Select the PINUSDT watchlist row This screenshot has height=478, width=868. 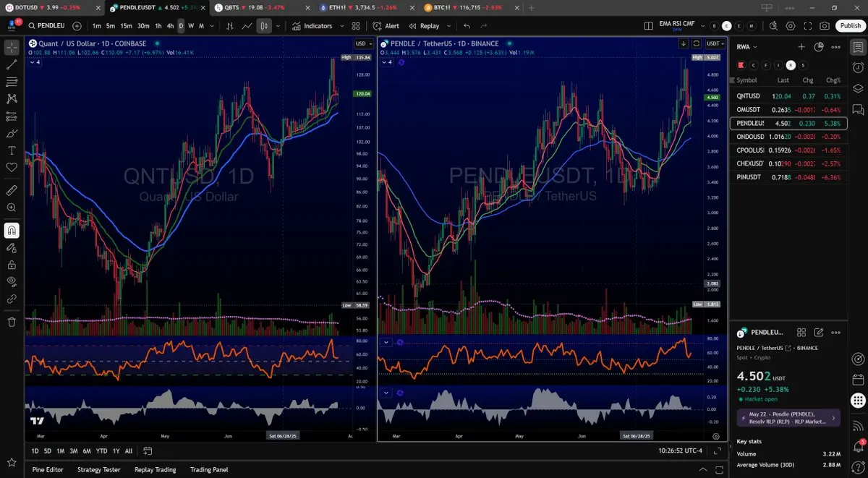point(788,177)
